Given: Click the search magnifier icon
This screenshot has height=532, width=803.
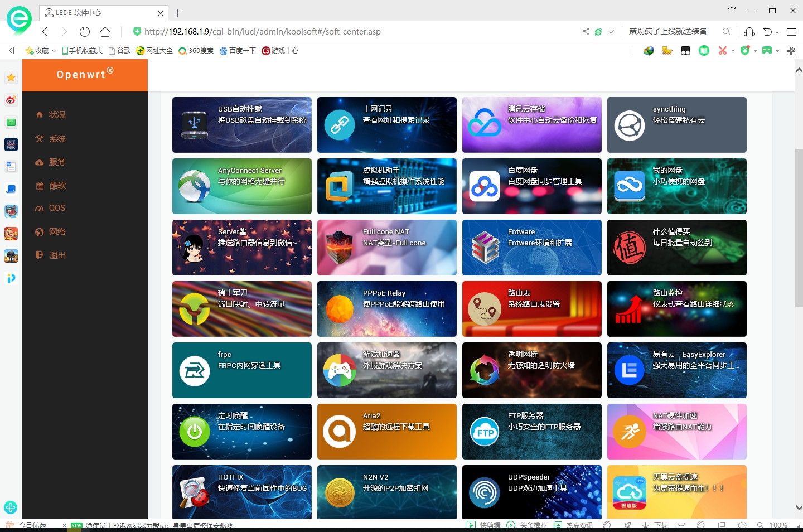Looking at the screenshot, I should pos(726,32).
